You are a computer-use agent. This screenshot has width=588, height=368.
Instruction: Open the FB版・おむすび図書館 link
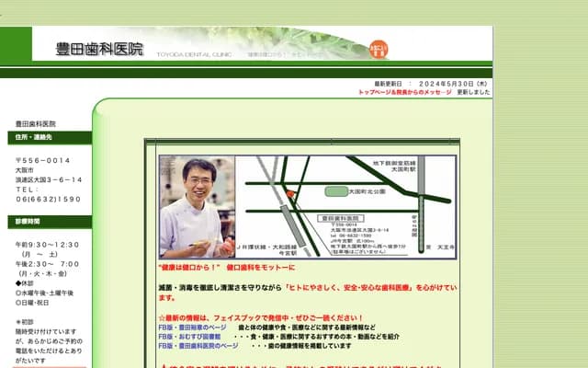point(189,337)
